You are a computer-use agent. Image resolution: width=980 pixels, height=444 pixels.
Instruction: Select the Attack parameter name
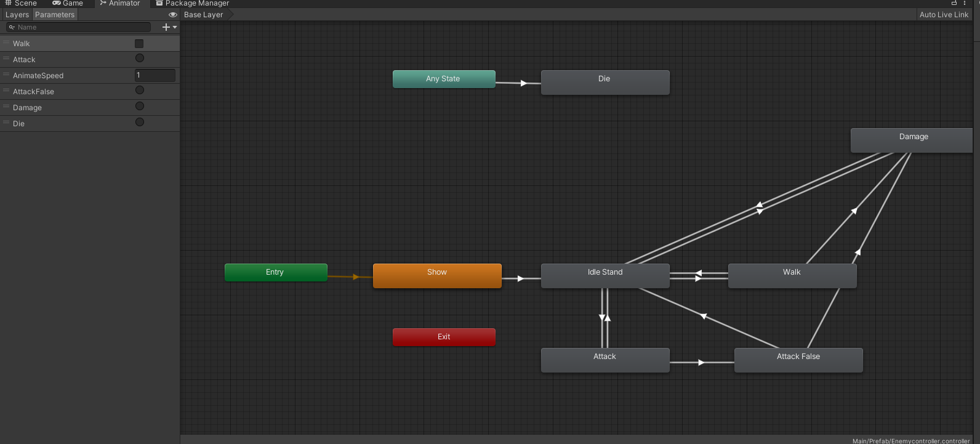pyautogui.click(x=24, y=60)
